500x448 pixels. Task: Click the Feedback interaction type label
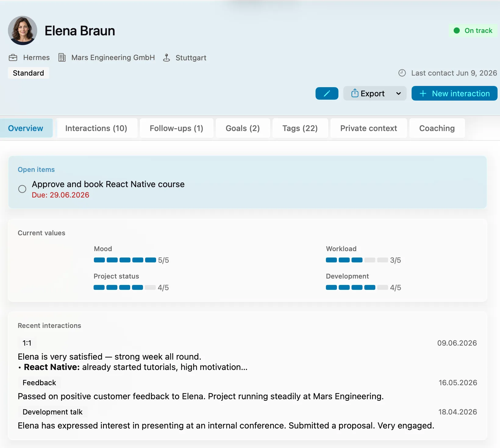click(39, 383)
